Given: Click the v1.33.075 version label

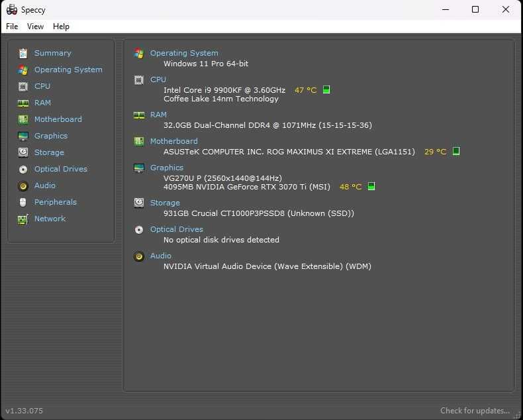Looking at the screenshot, I should (24, 411).
